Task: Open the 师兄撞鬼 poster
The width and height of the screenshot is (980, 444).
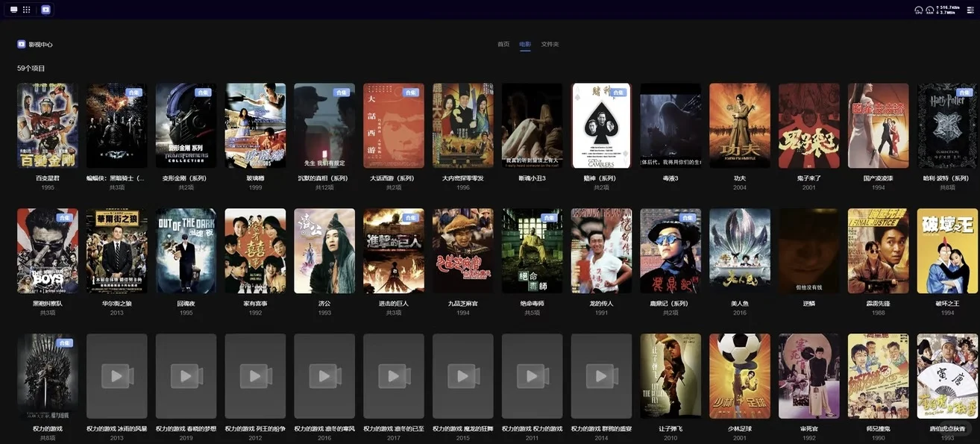Action: click(x=879, y=376)
